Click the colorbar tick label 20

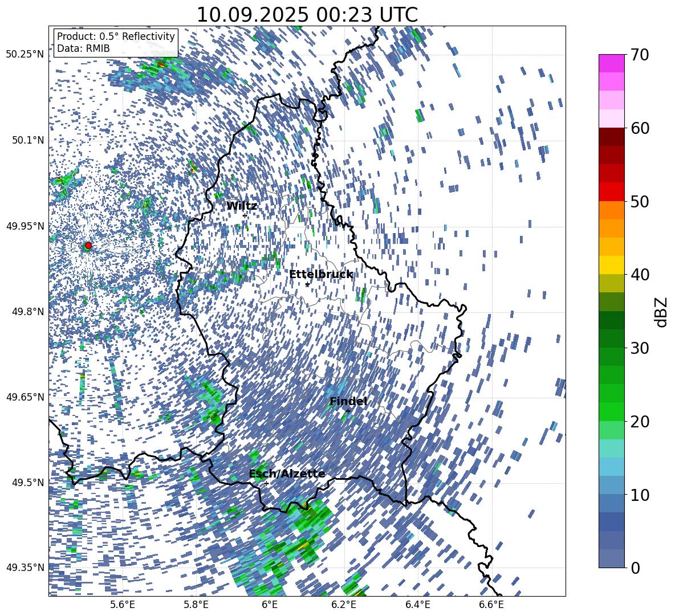(x=640, y=421)
